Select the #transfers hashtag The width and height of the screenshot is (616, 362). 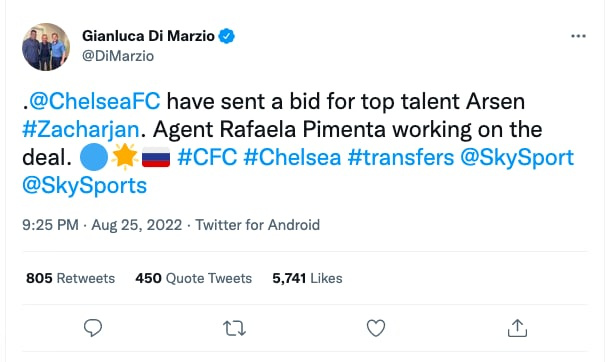click(401, 158)
